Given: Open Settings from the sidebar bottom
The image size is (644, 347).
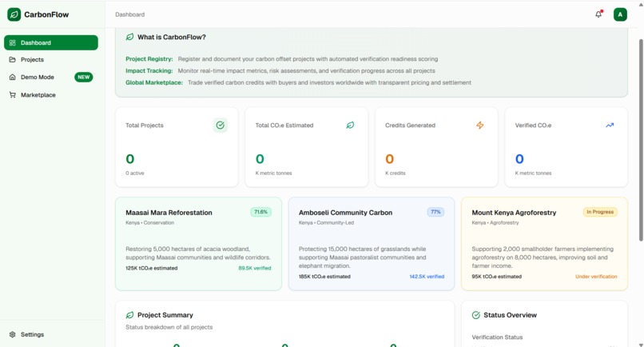Looking at the screenshot, I should (51, 334).
